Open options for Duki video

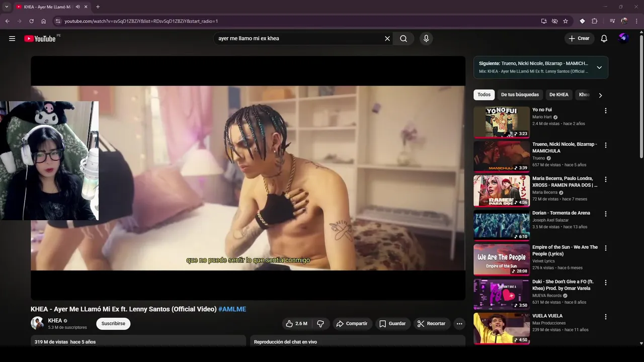point(606,283)
